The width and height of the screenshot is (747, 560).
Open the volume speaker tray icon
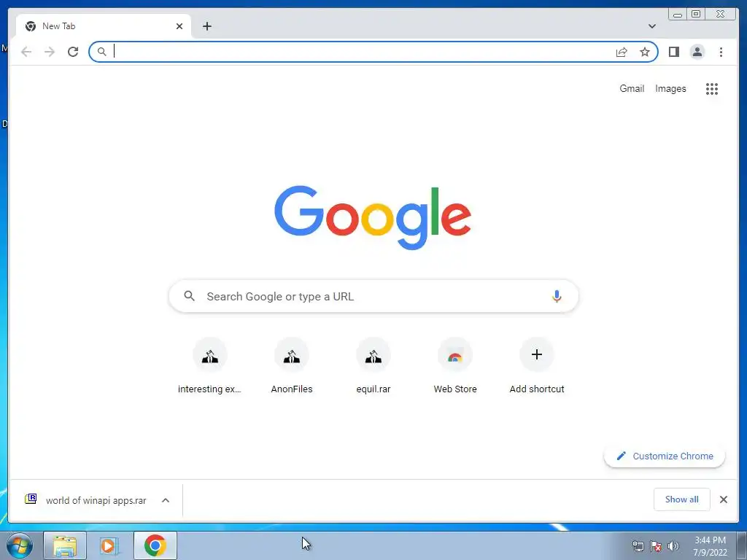point(673,546)
